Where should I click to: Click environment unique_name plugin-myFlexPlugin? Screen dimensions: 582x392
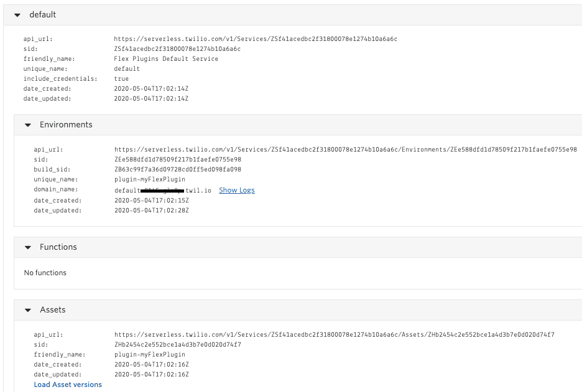[x=150, y=180]
